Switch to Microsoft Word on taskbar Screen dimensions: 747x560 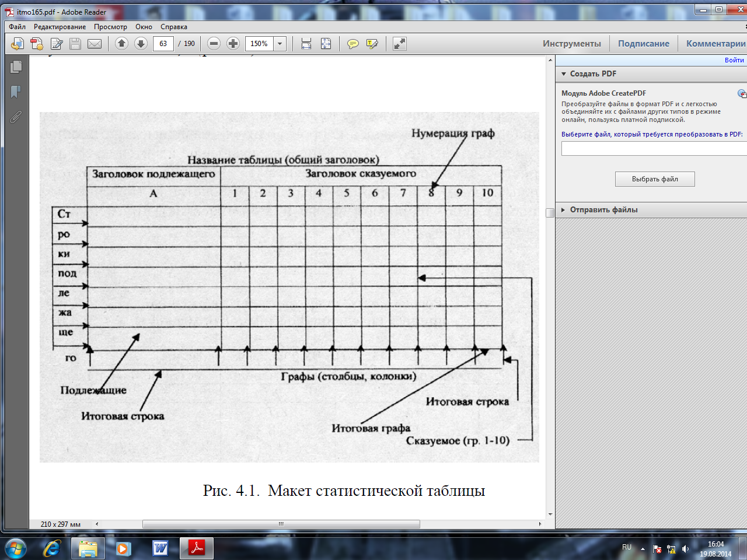(160, 548)
